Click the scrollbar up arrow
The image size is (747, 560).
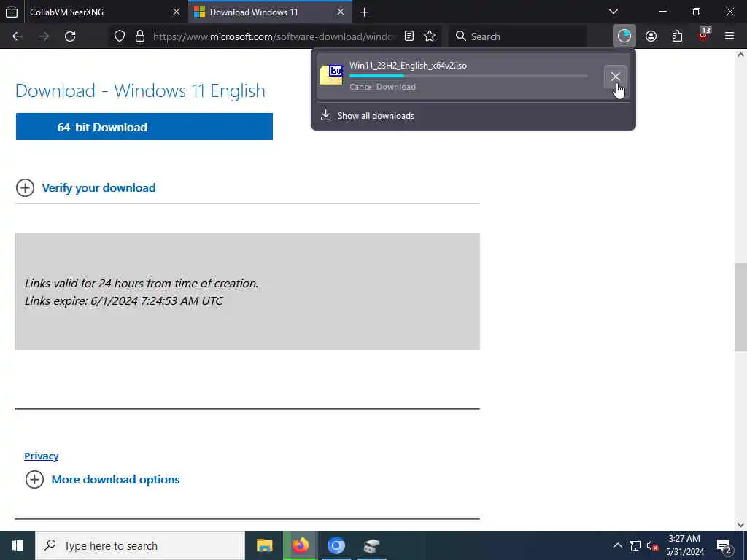pyautogui.click(x=740, y=55)
